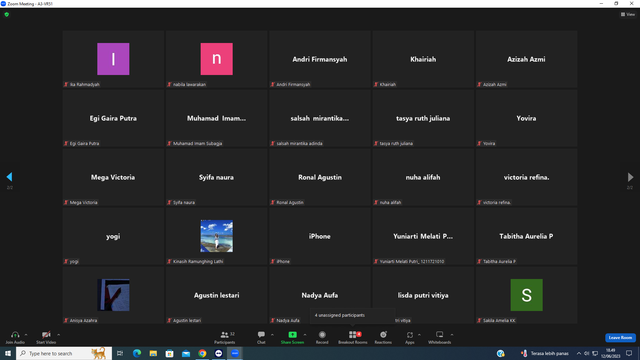640x360 pixels.
Task: Click Azizah Azmi's participant tile
Action: (526, 59)
